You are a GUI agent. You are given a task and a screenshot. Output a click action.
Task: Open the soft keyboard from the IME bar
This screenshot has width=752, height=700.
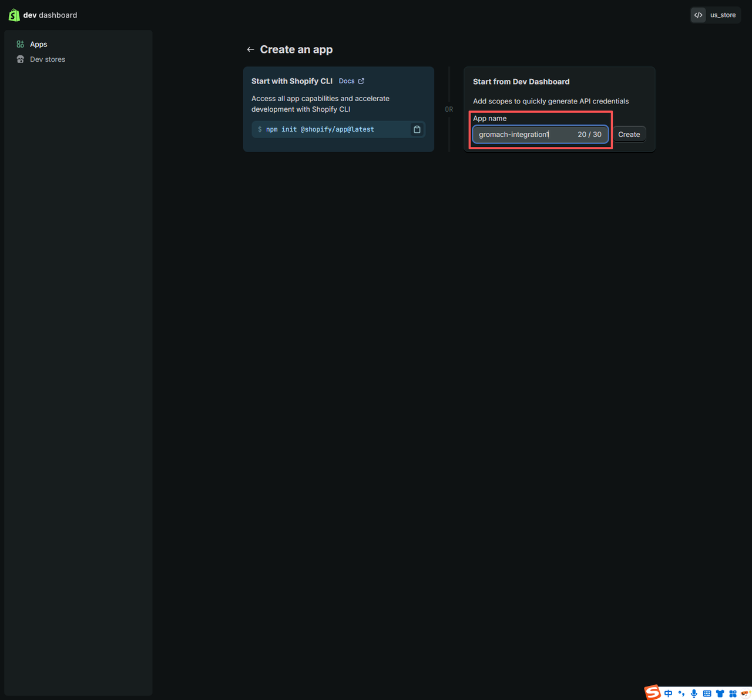[707, 694]
